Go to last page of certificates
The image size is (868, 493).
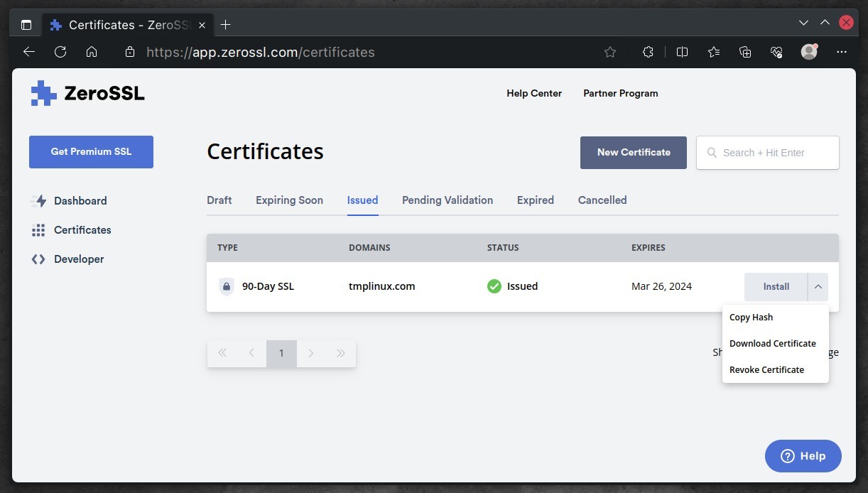tap(341, 353)
